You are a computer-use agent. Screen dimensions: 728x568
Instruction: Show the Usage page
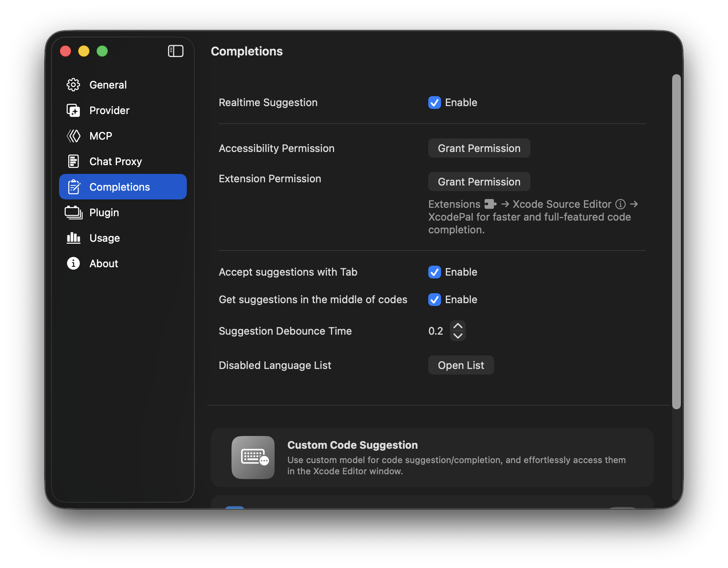[123, 238]
